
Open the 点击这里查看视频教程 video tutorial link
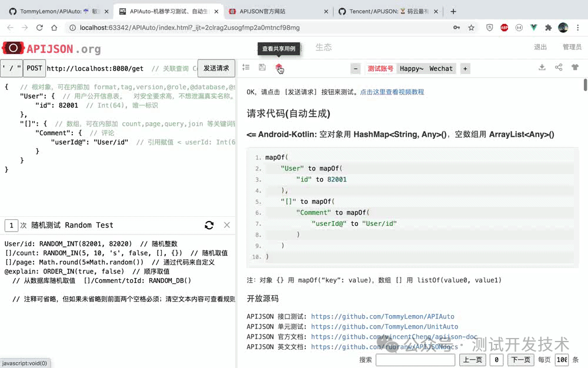point(392,92)
